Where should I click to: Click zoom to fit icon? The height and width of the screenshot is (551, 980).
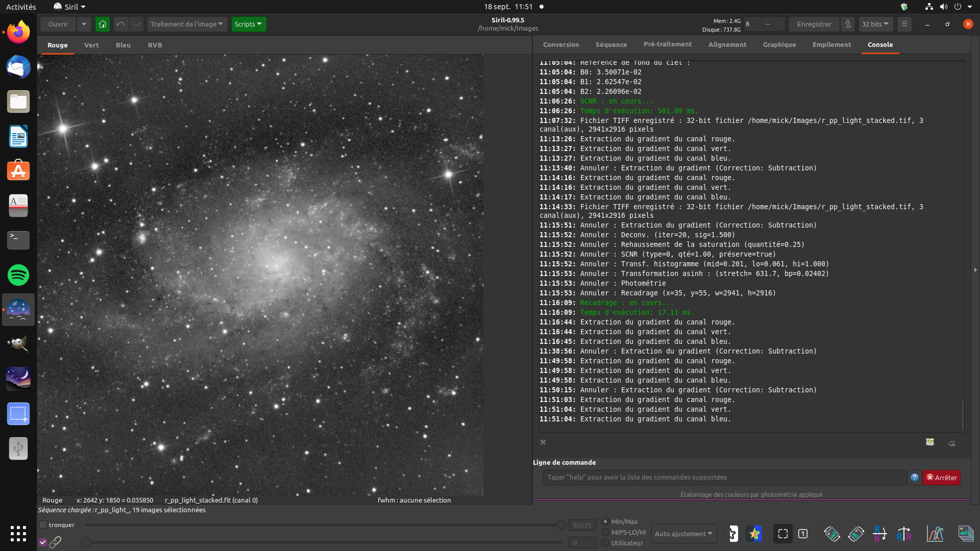tap(782, 534)
